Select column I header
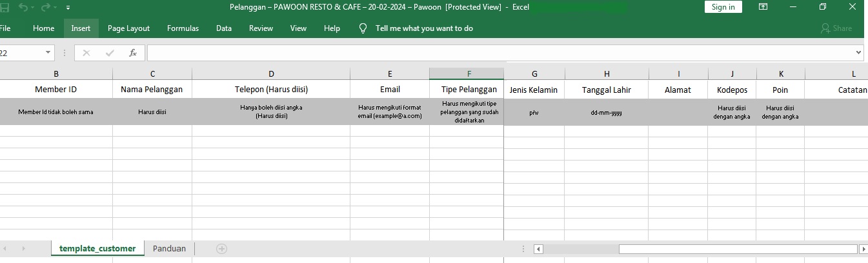The height and width of the screenshot is (263, 868). click(x=678, y=74)
